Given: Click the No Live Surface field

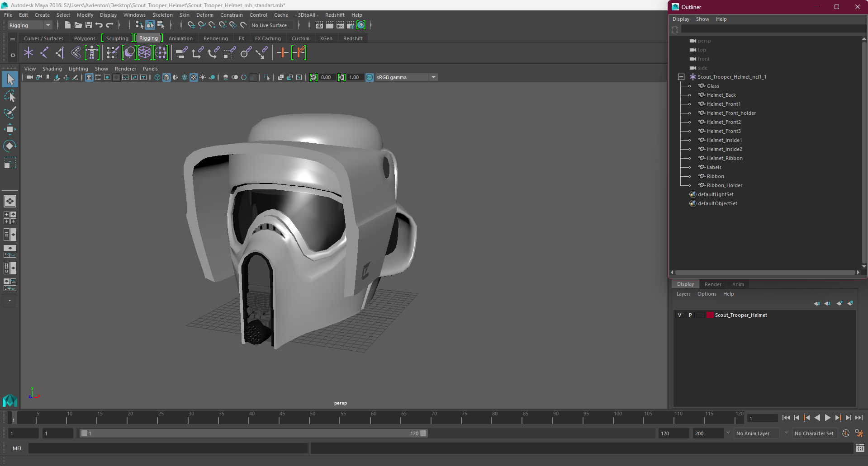Looking at the screenshot, I should [272, 25].
